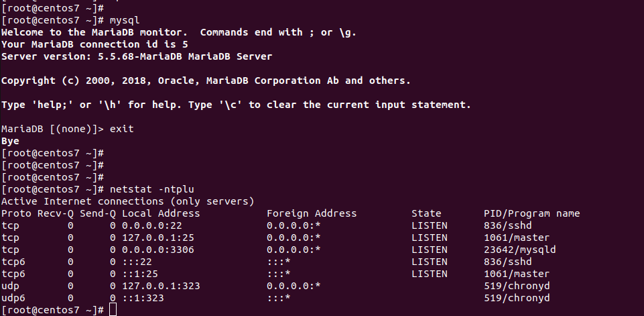Click the '127.0.0.1:25' local address
The height and width of the screenshot is (316, 644).
(x=157, y=238)
